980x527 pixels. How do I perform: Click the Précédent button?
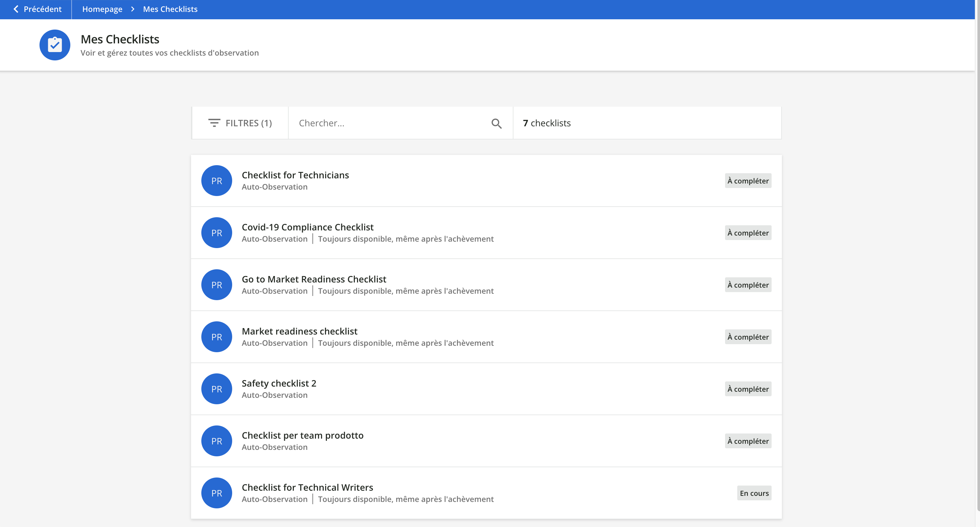pyautogui.click(x=37, y=9)
